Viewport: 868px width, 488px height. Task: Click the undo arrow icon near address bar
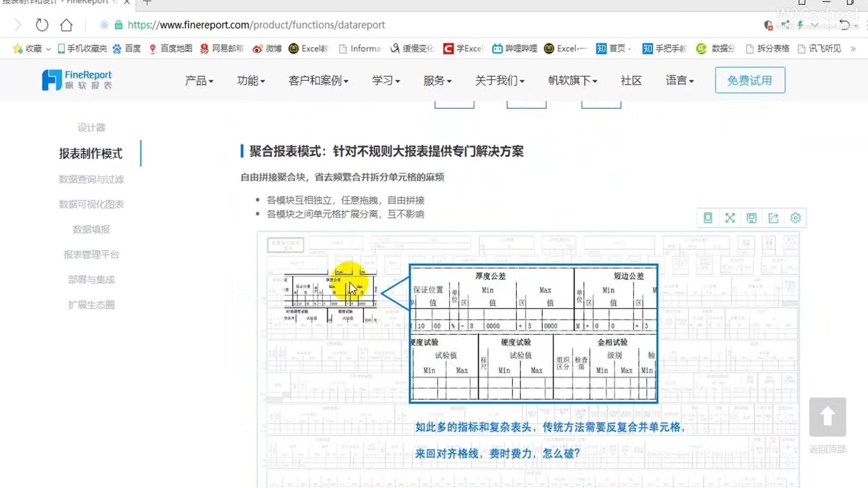[x=844, y=25]
